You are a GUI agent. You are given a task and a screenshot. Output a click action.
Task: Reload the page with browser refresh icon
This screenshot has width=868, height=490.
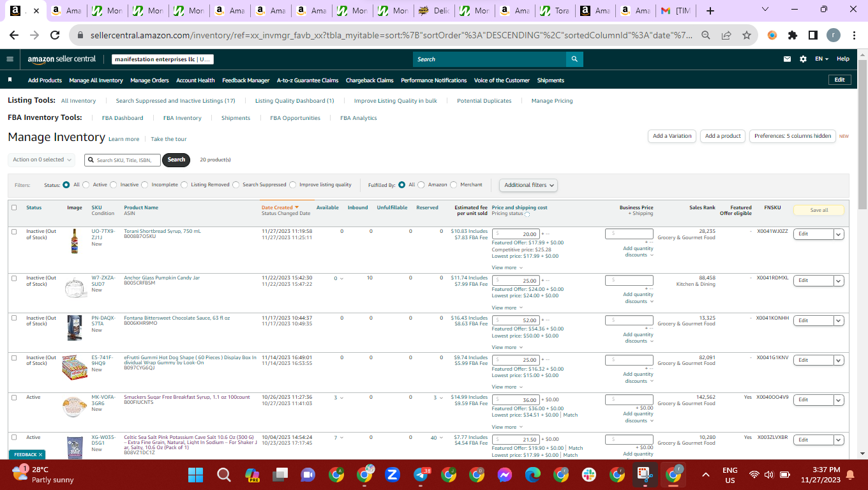[55, 36]
